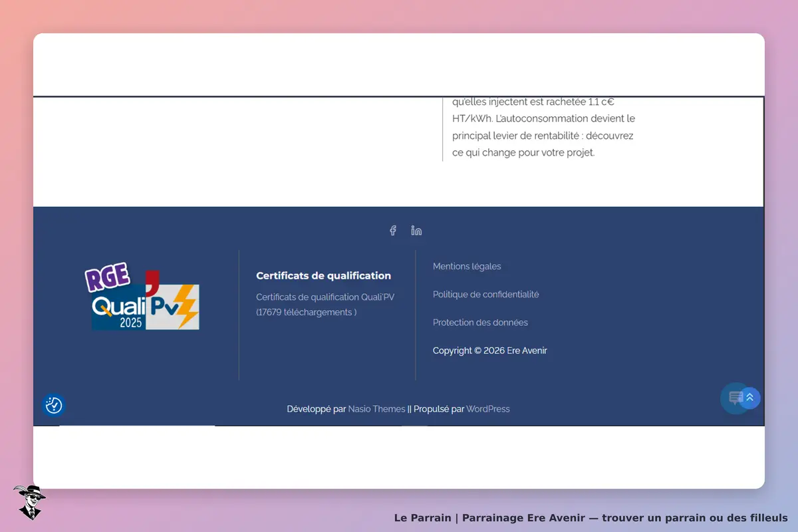Image resolution: width=798 pixels, height=532 pixels.
Task: Open Mentions légales link
Action: pyautogui.click(x=467, y=267)
